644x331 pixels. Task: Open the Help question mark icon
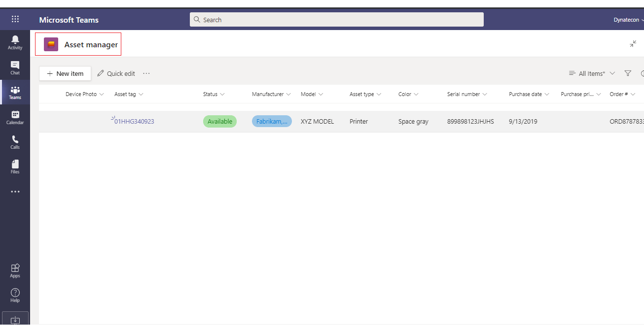point(15,295)
